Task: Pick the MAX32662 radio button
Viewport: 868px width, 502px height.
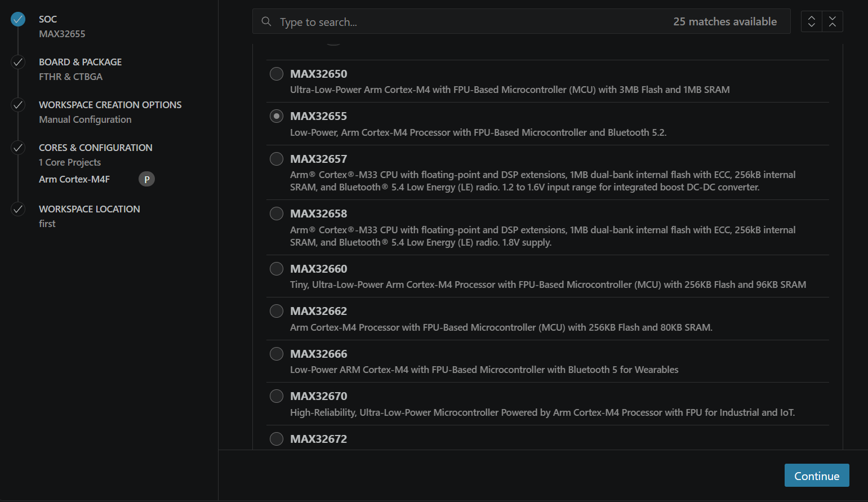Action: 277,311
